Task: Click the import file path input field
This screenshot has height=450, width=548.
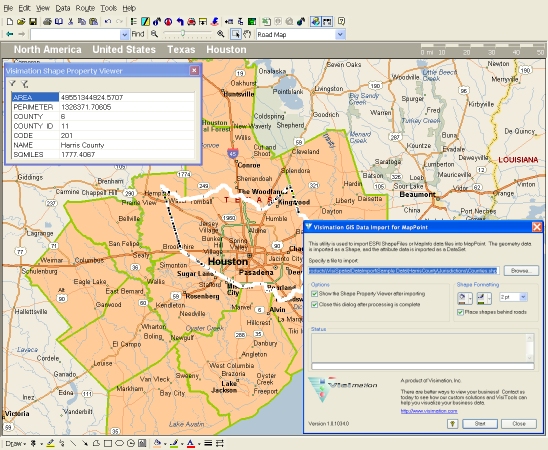Action: pyautogui.click(x=404, y=270)
